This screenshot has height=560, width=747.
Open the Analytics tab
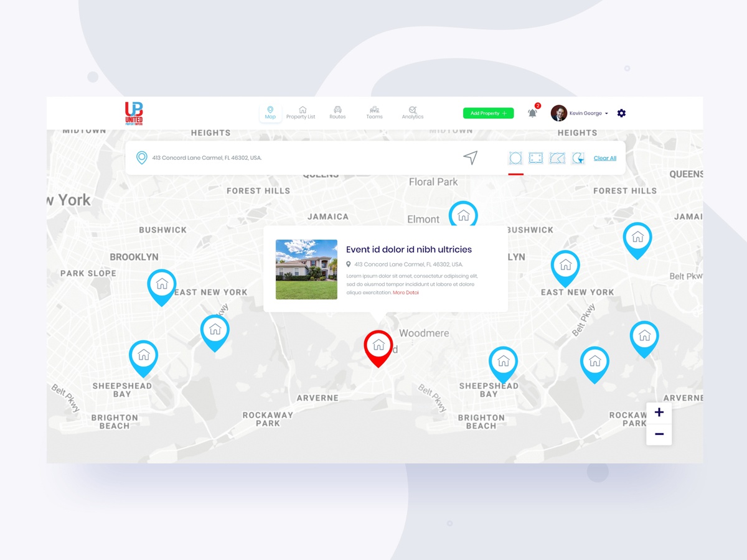pos(412,113)
